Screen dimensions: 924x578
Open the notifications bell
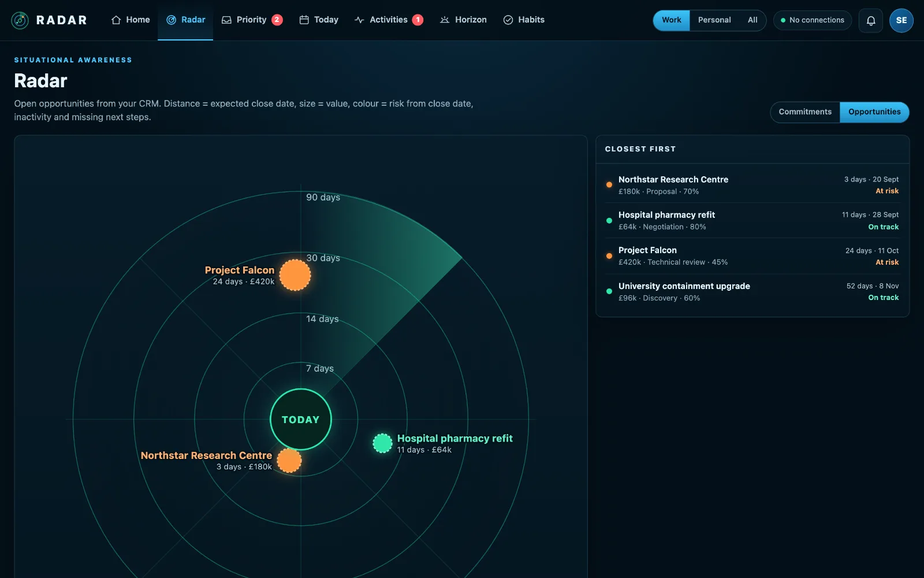tap(871, 20)
